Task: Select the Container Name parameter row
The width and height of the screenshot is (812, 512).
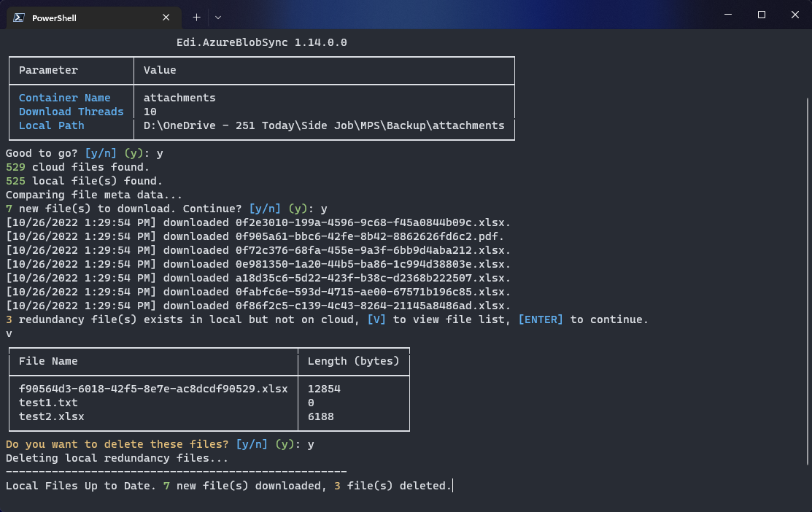Action: tap(63, 98)
